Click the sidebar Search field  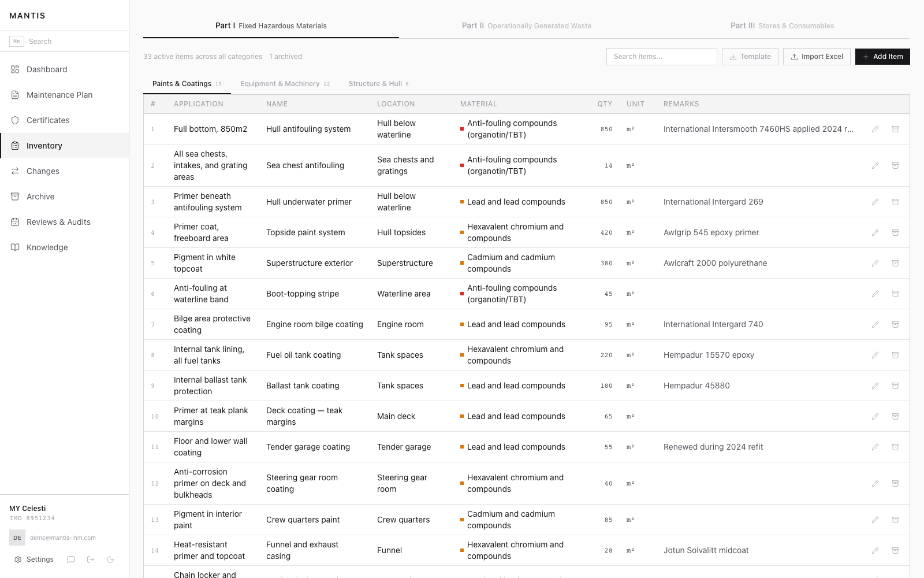coord(64,42)
